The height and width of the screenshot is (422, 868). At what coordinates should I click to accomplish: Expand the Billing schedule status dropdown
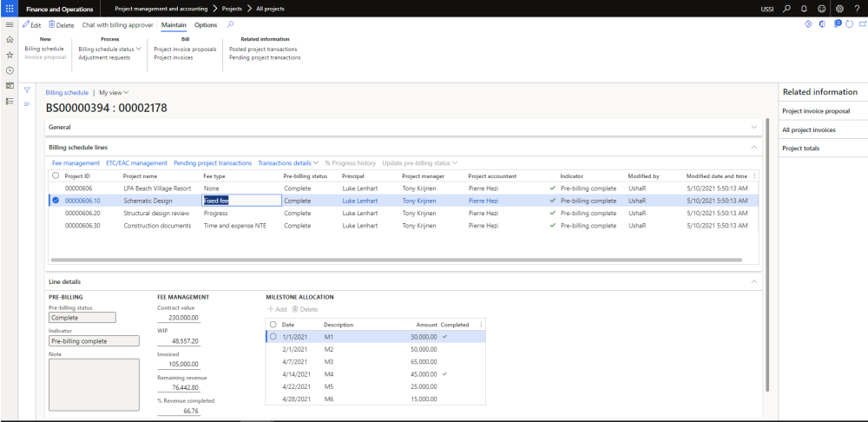pos(109,49)
